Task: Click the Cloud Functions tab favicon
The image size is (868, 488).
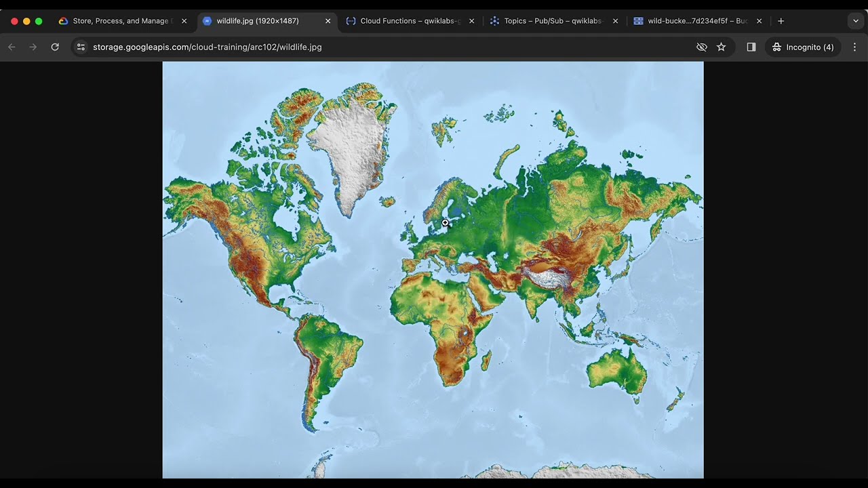Action: [x=351, y=21]
